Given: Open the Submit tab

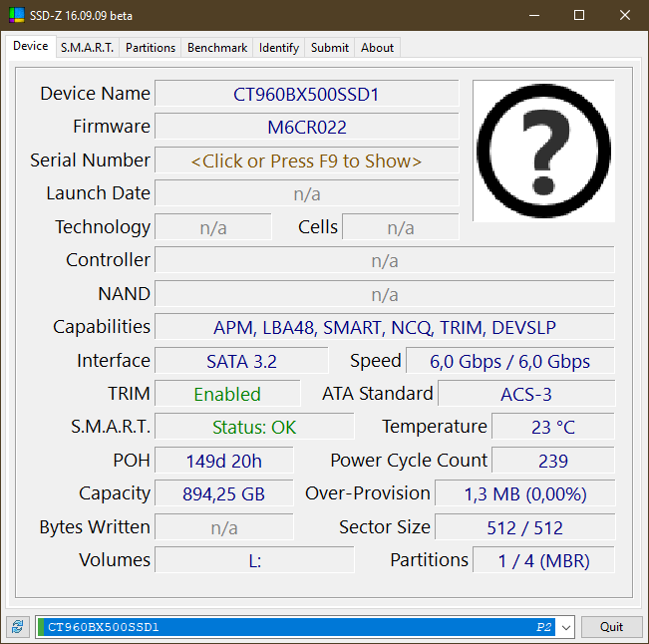Looking at the screenshot, I should pyautogui.click(x=329, y=47).
